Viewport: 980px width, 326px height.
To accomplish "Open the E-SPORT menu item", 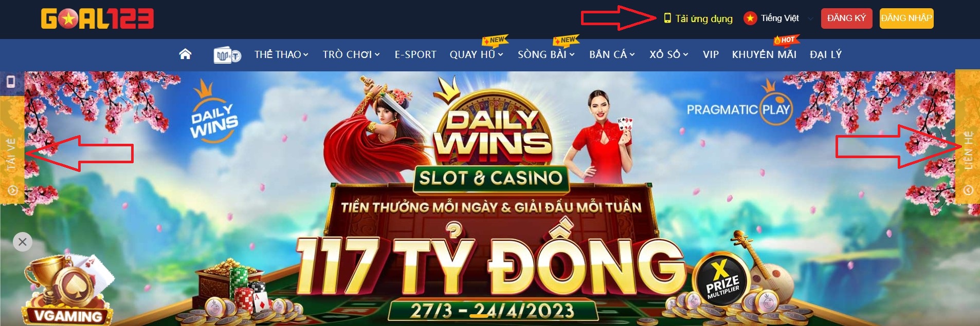I will click(415, 54).
